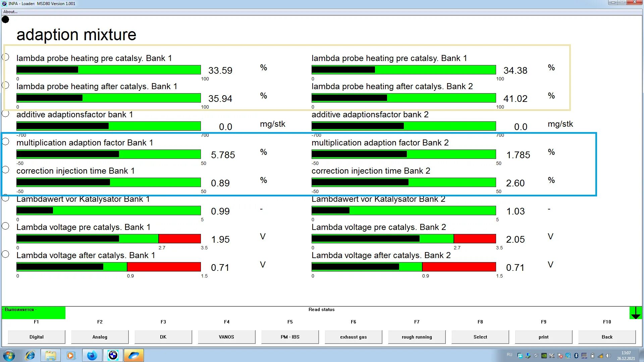644x362 pixels.
Task: Open the volume speaker tray icon
Action: point(608,356)
